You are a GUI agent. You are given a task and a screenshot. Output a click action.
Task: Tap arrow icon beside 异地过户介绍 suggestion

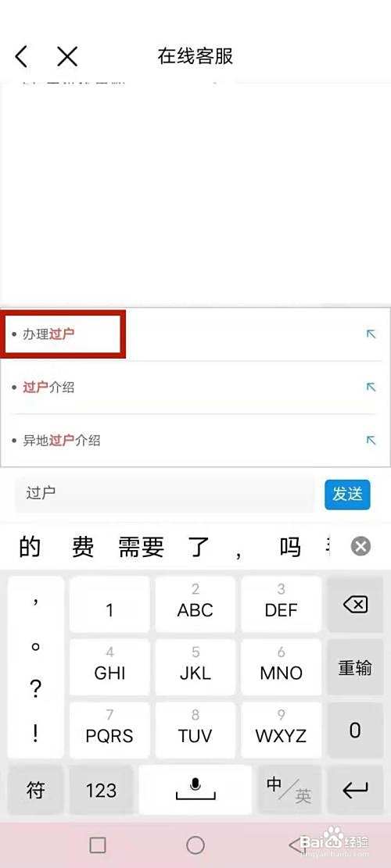click(371, 441)
